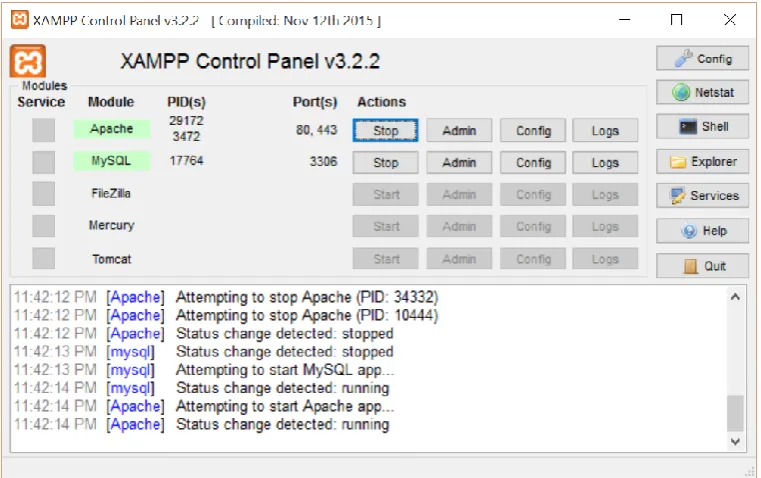Click log line with PID: 34332

pos(226,297)
